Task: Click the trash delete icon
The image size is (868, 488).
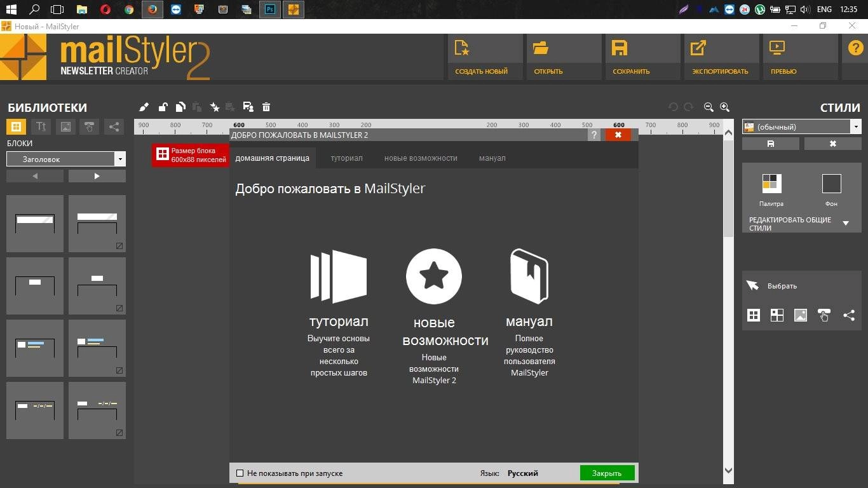Action: (266, 107)
